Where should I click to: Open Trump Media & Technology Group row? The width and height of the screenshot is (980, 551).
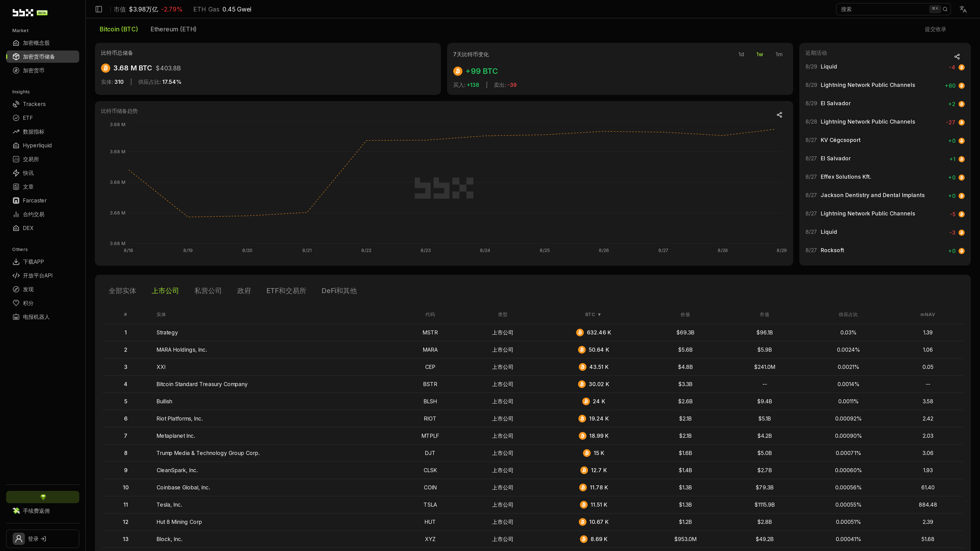click(x=533, y=453)
